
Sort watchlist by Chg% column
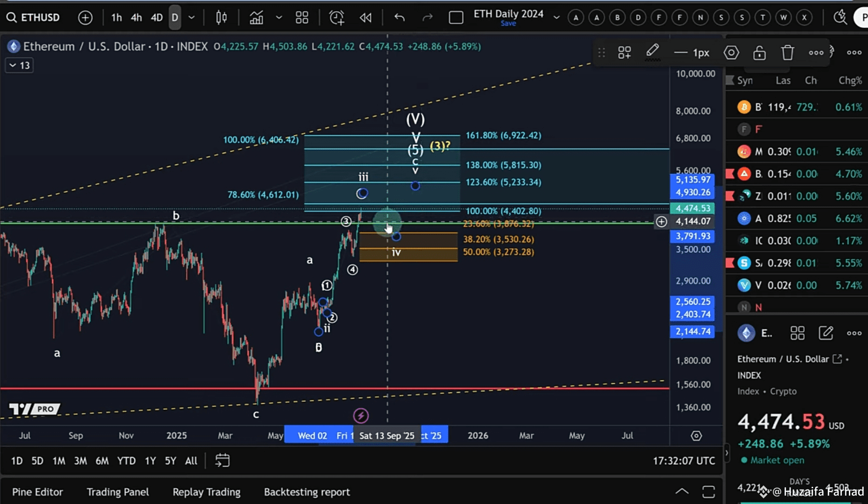point(850,80)
